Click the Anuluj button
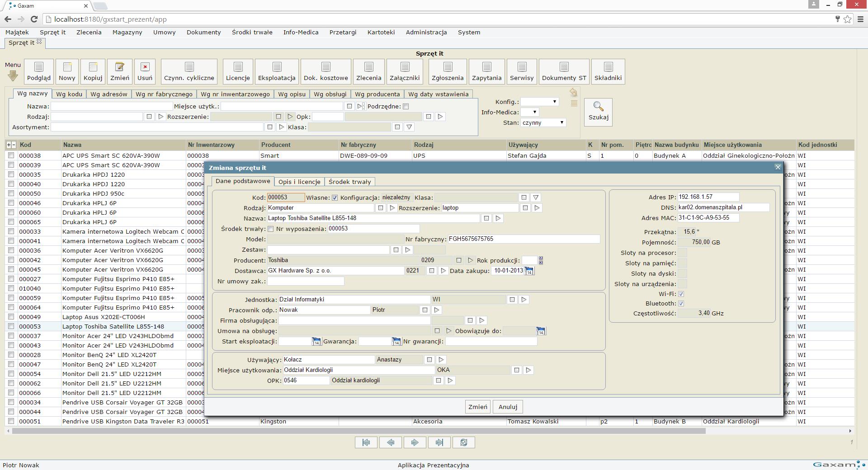 [x=508, y=407]
